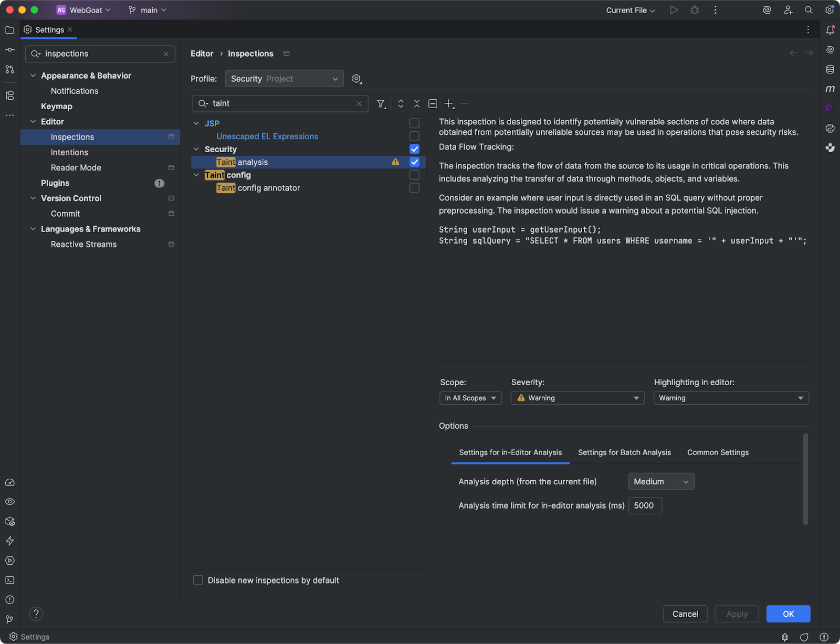Check Disable new inspections by default

pos(198,580)
